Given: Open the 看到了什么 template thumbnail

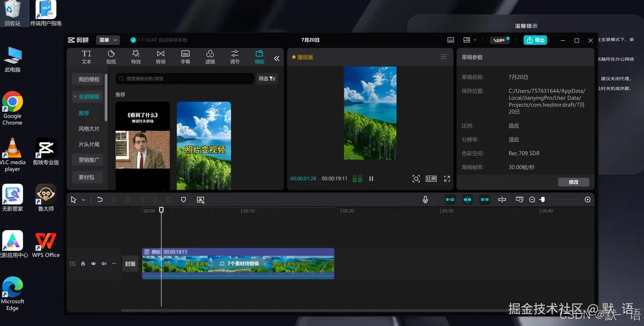Looking at the screenshot, I should click(x=143, y=145).
